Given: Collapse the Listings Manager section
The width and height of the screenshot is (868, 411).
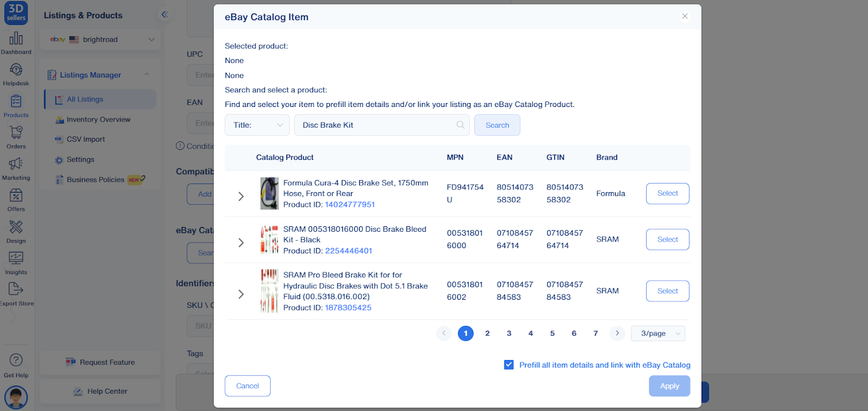Looking at the screenshot, I should click(146, 74).
